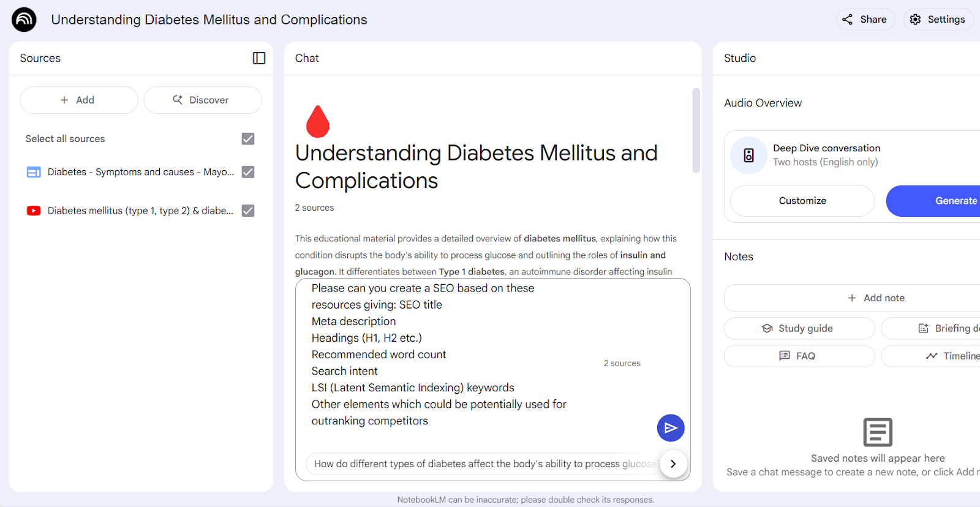Open the Settings menu

pos(938,20)
